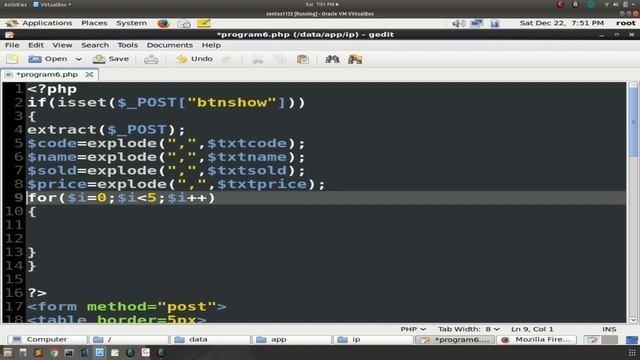Place the cursor on empty line 11
This screenshot has height=360, width=640.
pyautogui.click(x=326, y=225)
